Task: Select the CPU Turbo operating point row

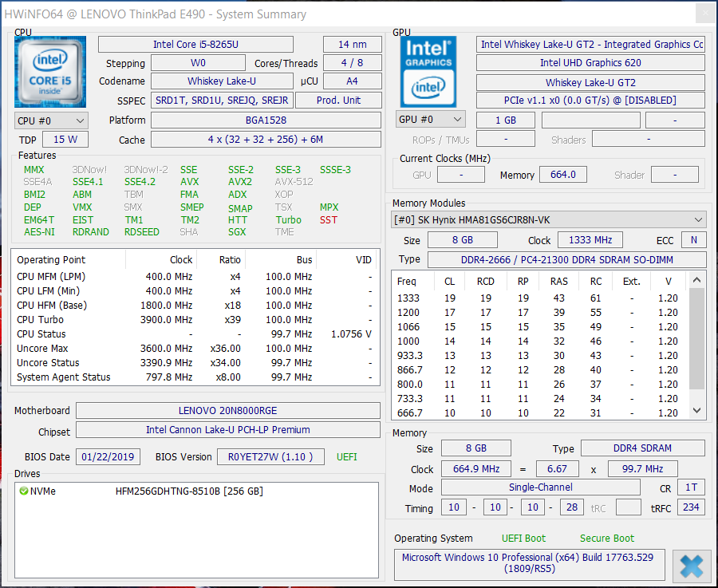Action: tap(195, 320)
